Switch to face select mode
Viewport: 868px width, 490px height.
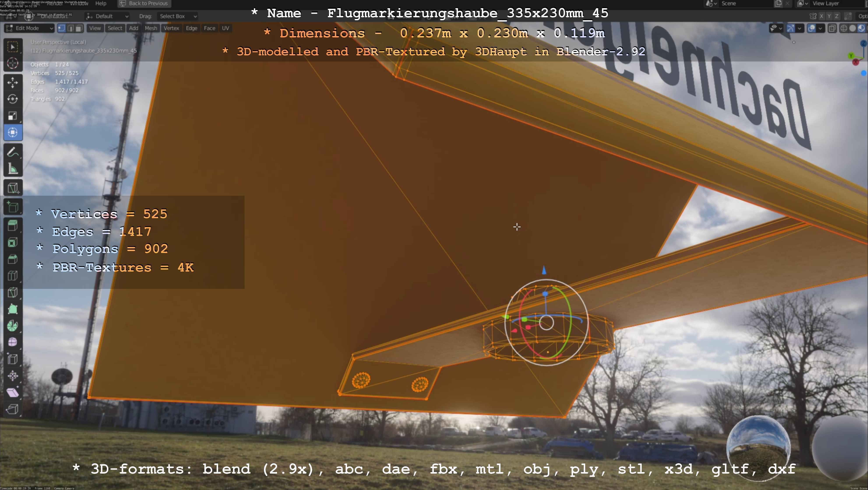point(79,28)
